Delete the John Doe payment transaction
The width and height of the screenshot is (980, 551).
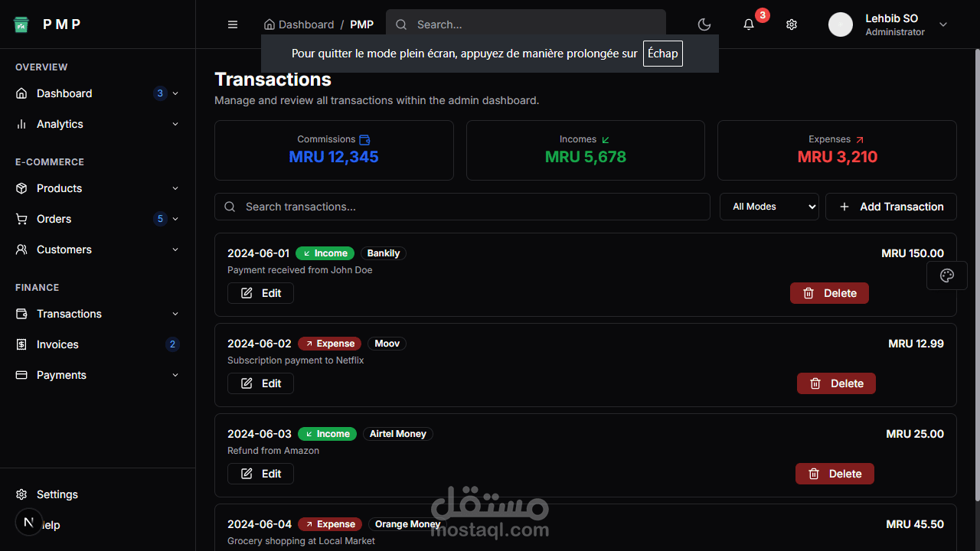tap(829, 293)
